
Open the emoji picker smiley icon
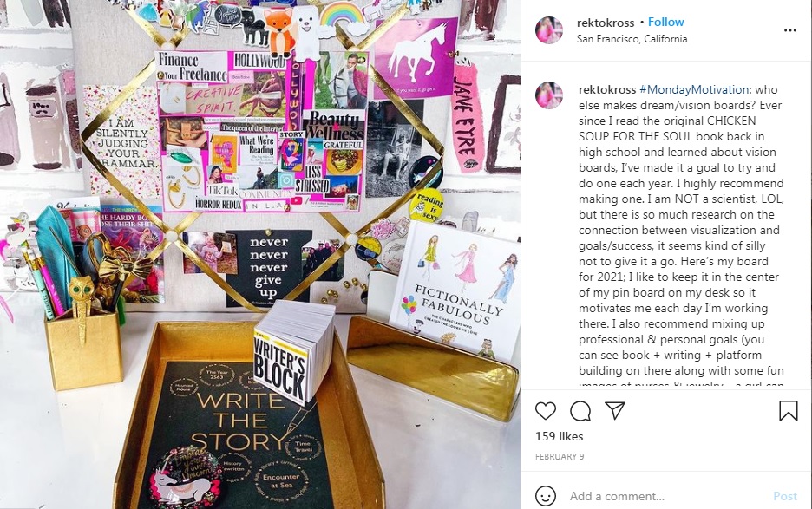546,495
